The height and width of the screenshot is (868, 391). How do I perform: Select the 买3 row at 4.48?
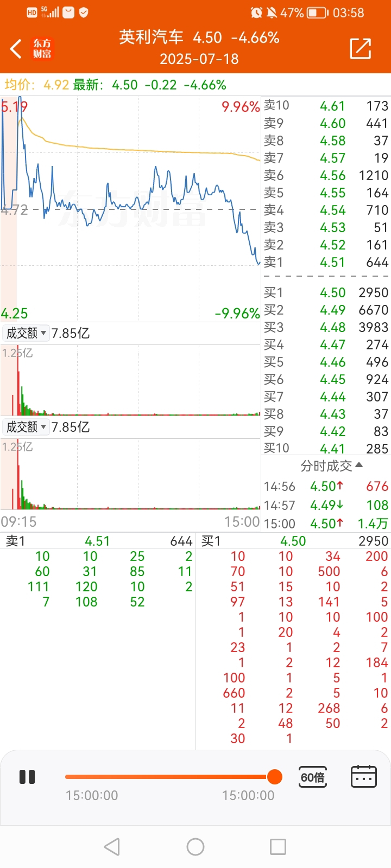326,327
